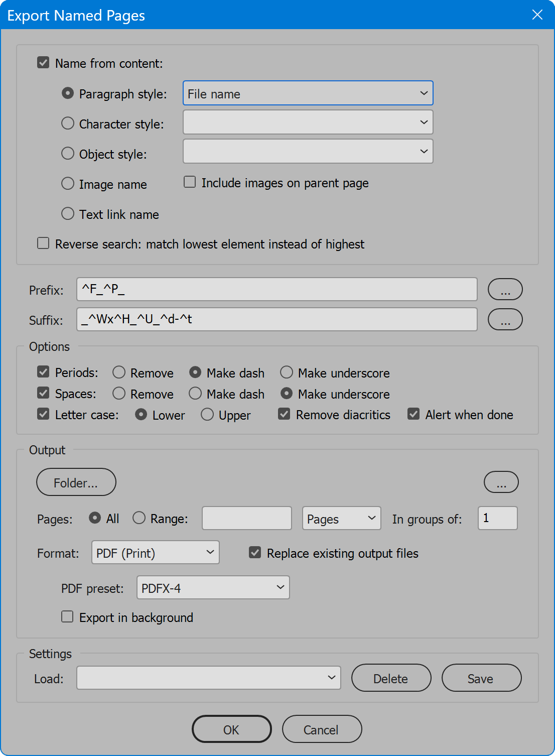Uncheck Replace existing output files
Image resolution: width=555 pixels, height=756 pixels.
(255, 552)
